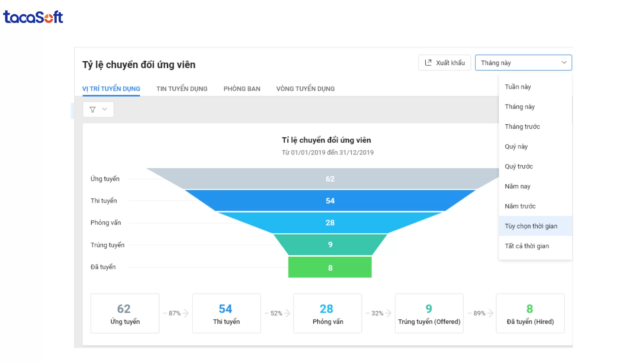Go to Vòng tuyển dụng tab
This screenshot has height=362, width=644.
click(x=305, y=89)
